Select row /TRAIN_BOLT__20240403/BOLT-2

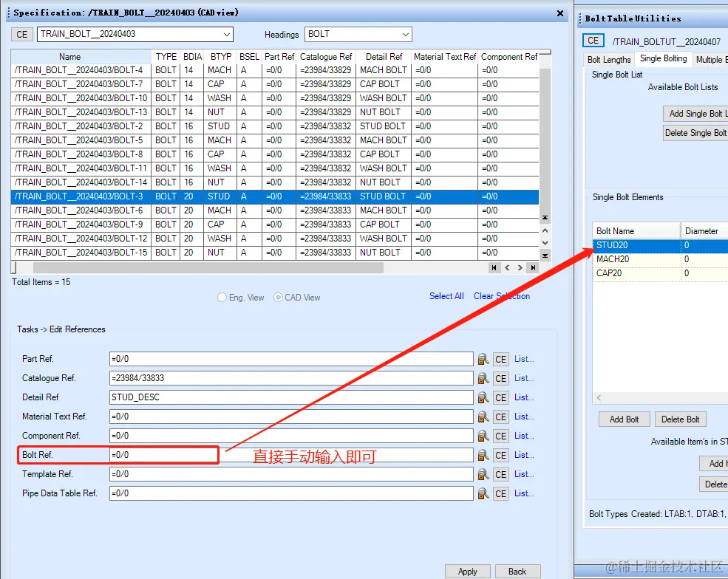pos(275,126)
